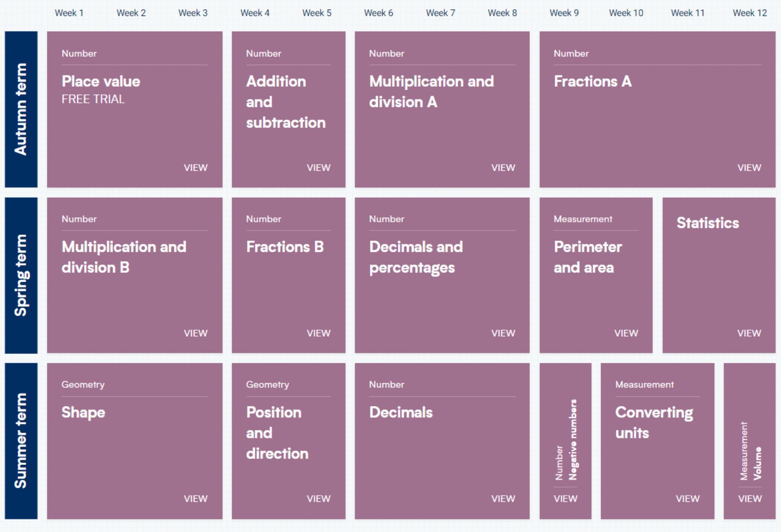Open the Decimals and percentages block
781x532 pixels.
click(442, 275)
